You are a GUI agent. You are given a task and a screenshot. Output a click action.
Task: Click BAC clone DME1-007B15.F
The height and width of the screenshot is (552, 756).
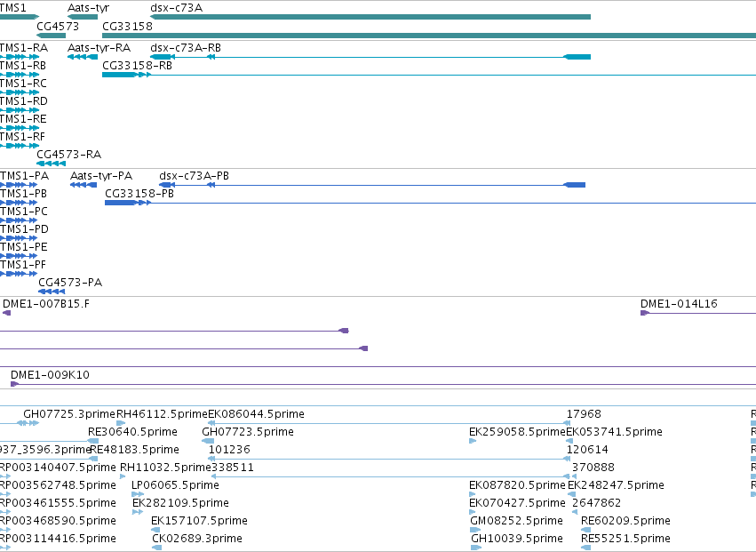[46, 304]
